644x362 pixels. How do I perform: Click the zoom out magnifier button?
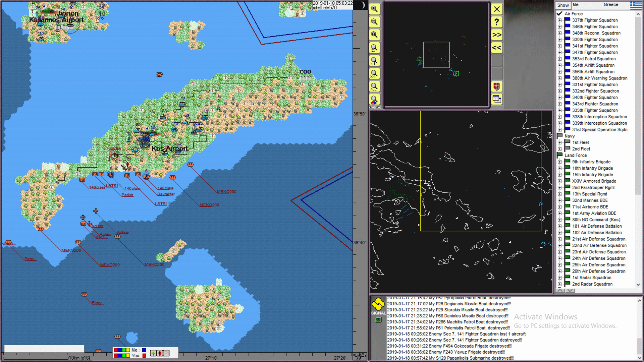coord(374,22)
